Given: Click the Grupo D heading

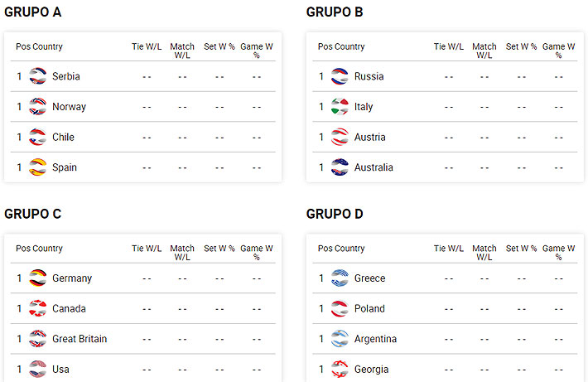Looking at the screenshot, I should coord(335,215).
